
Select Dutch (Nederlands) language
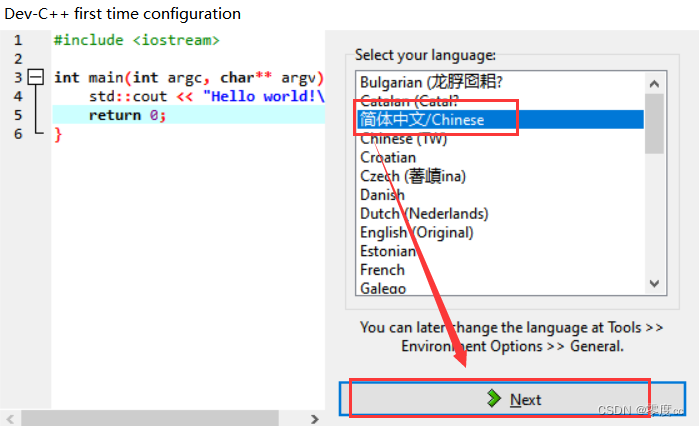point(500,213)
